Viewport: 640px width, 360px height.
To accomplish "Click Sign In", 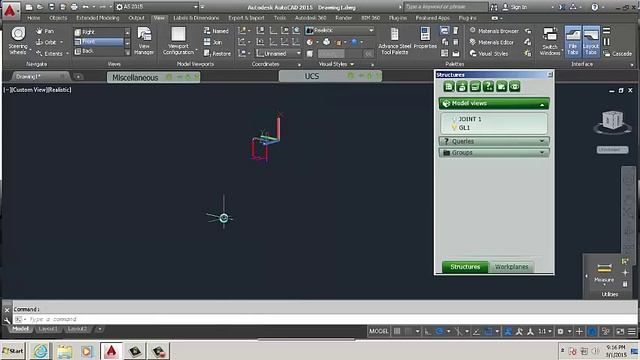I will coord(515,7).
